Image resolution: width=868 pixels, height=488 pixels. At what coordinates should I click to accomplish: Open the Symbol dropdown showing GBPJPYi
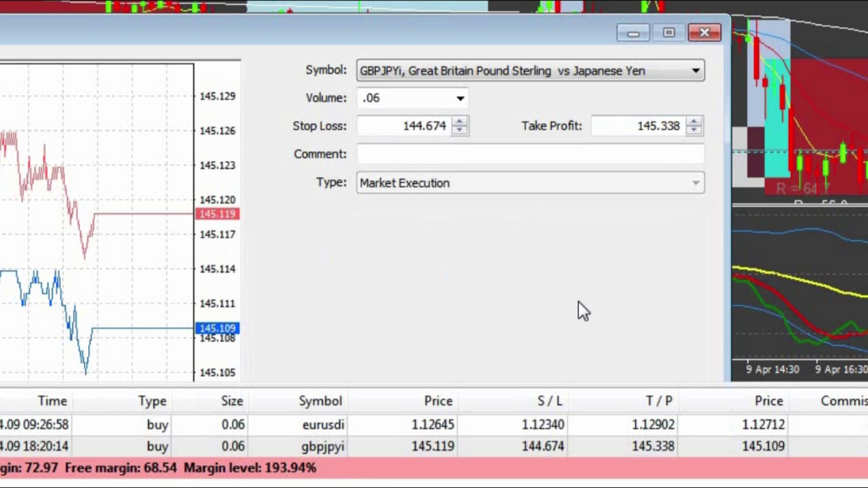pyautogui.click(x=530, y=70)
